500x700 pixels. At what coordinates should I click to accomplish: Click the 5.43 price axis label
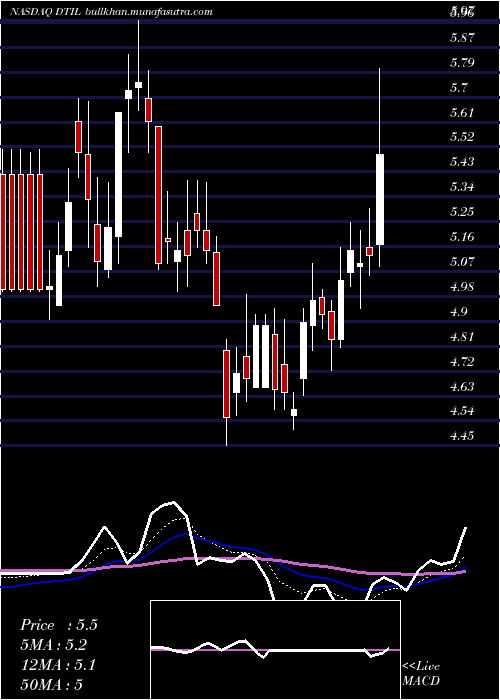[x=462, y=162]
